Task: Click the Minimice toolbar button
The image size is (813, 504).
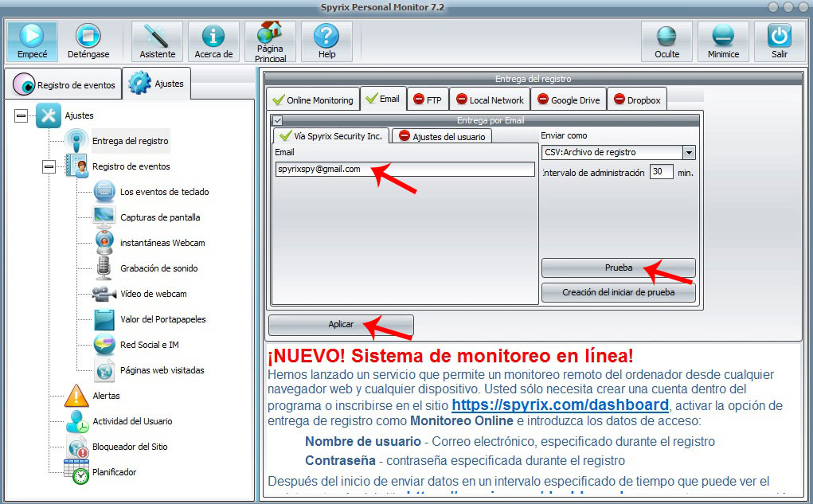Action: point(723,41)
